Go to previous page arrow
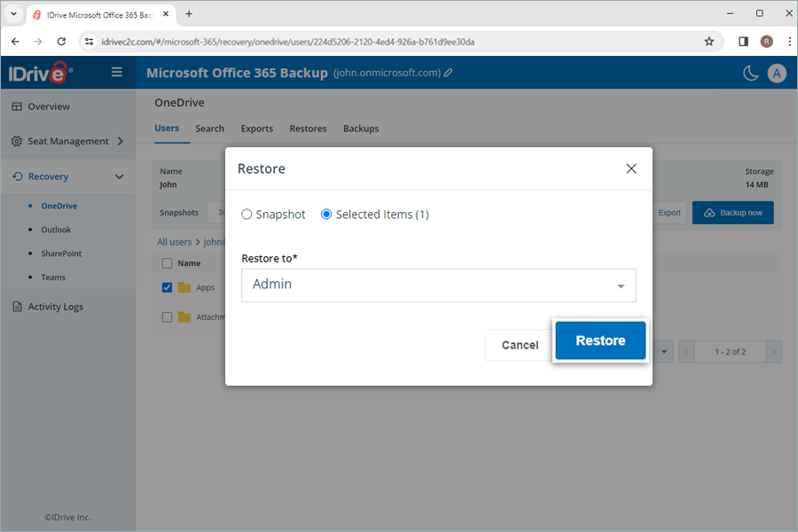The height and width of the screenshot is (532, 798). coord(686,352)
